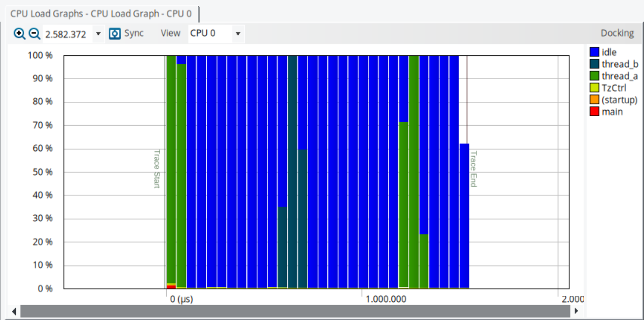Click the tall thread_b bar in graph

tap(292, 171)
